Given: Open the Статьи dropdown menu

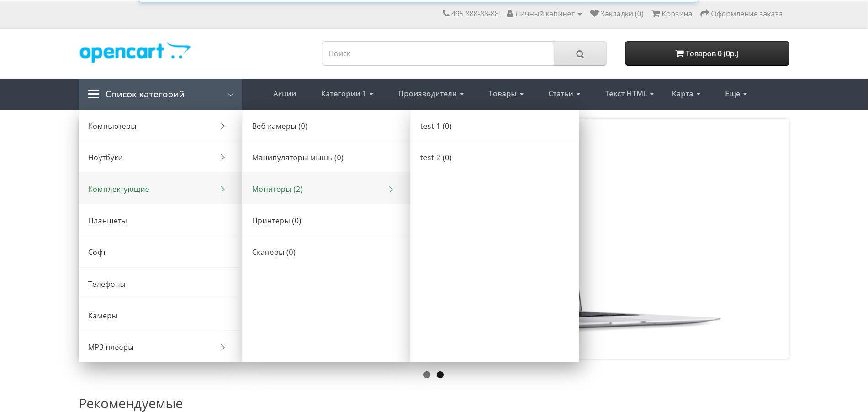Looking at the screenshot, I should point(564,94).
